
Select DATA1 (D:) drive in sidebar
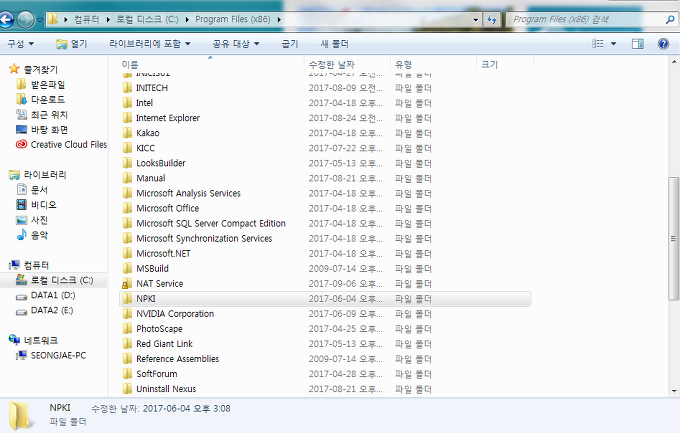click(46, 295)
